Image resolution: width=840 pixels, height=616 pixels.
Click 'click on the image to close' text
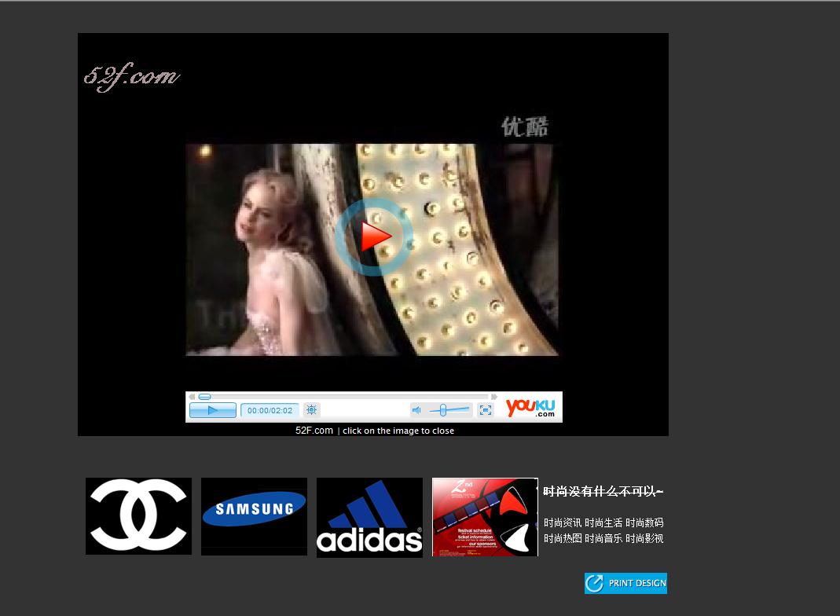pyautogui.click(x=398, y=431)
